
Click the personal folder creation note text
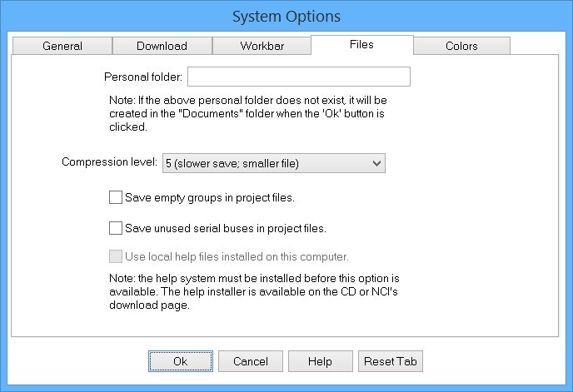[x=248, y=114]
